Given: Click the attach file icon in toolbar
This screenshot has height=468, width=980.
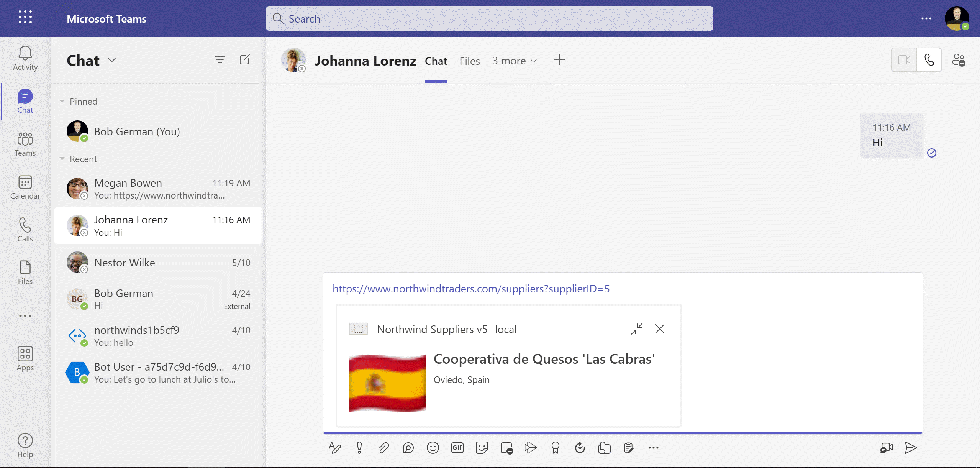Looking at the screenshot, I should tap(384, 448).
